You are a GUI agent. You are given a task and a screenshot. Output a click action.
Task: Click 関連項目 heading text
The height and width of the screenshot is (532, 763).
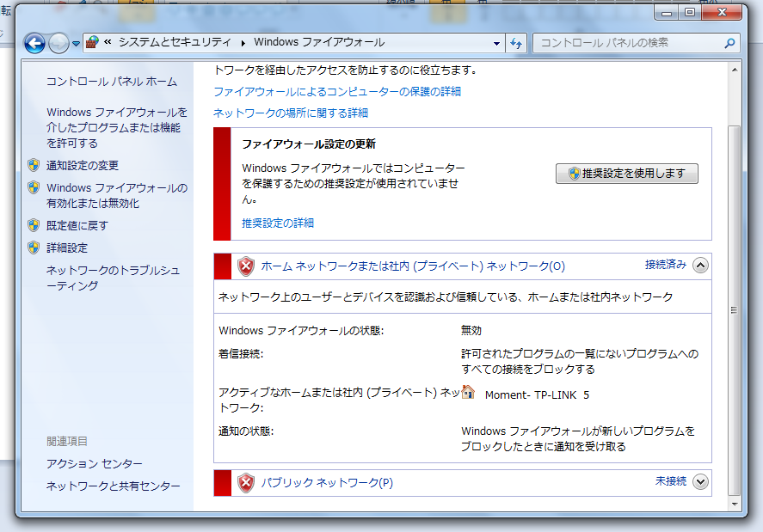coord(67,441)
